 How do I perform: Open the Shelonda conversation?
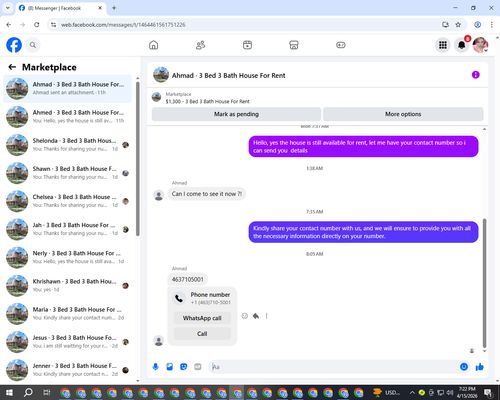coord(68,145)
